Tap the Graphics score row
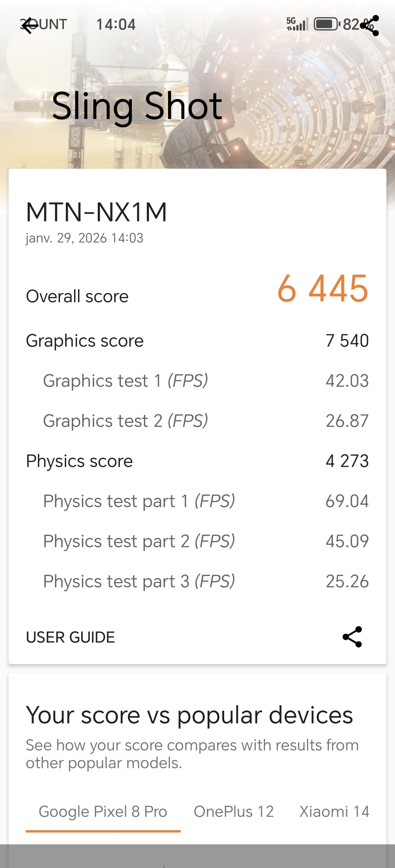 (197, 341)
